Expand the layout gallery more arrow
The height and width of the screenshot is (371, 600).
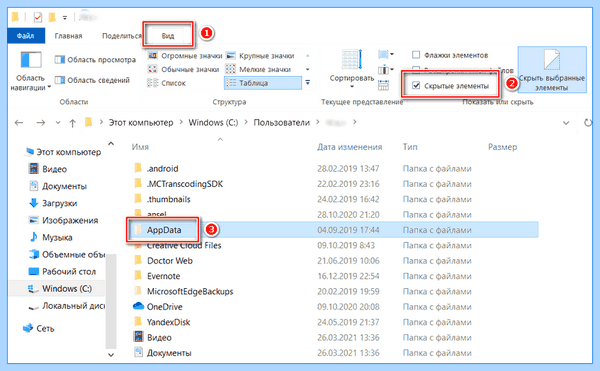(307, 83)
